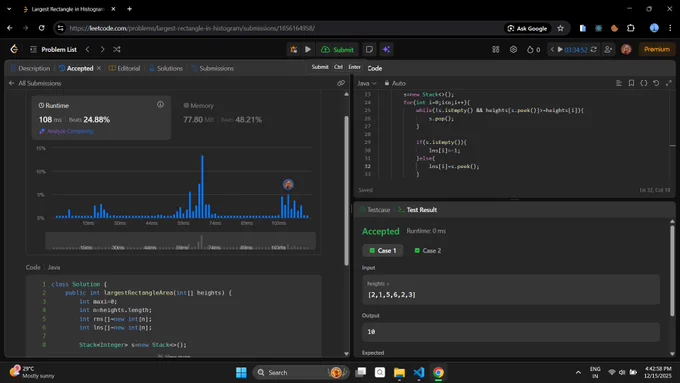The image size is (680, 383).
Task: Check the streak flame counter
Action: coord(533,49)
